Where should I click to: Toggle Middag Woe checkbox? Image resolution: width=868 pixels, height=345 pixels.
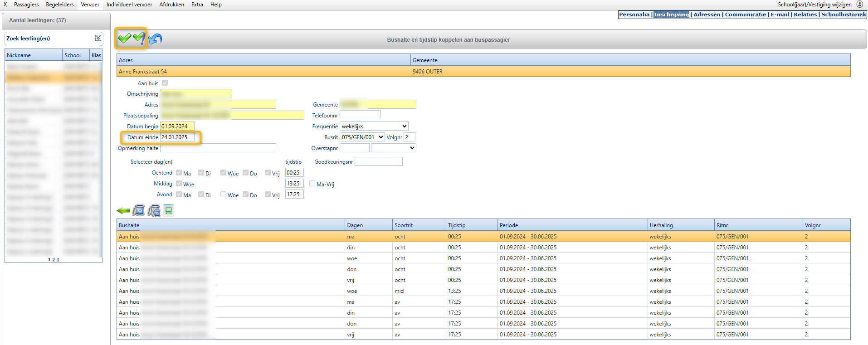pos(179,184)
